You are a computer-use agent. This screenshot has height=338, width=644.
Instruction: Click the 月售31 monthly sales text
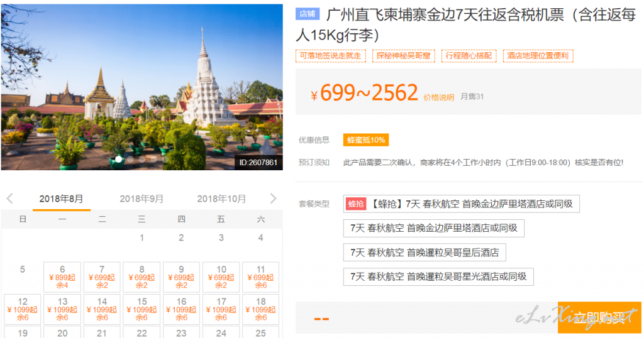coord(472,97)
